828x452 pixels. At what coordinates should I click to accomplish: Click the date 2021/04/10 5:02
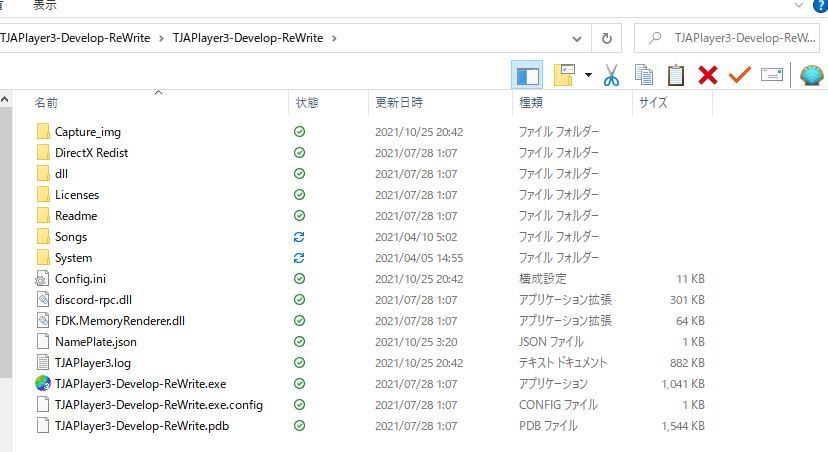[416, 237]
